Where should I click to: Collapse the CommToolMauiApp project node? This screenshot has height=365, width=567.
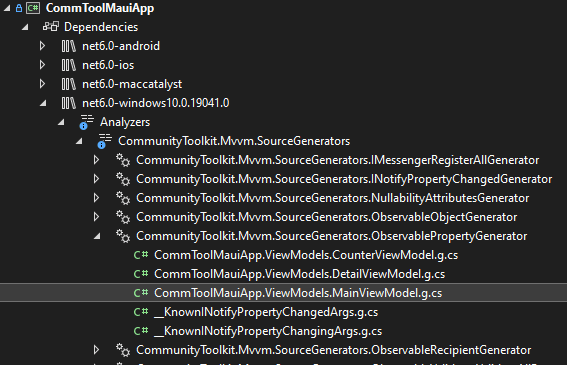[7, 8]
